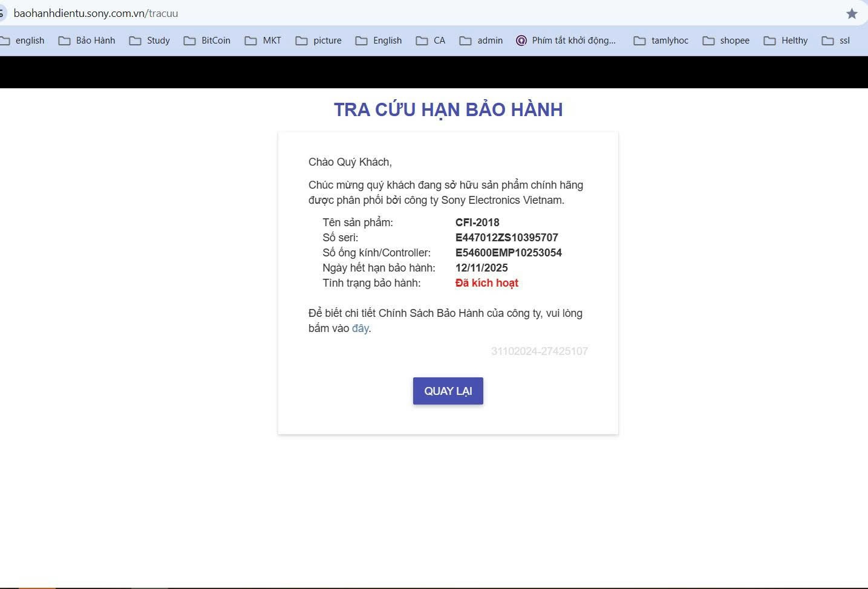The width and height of the screenshot is (868, 589).
Task: Follow the 'đây' warranty policy link
Action: tap(360, 328)
